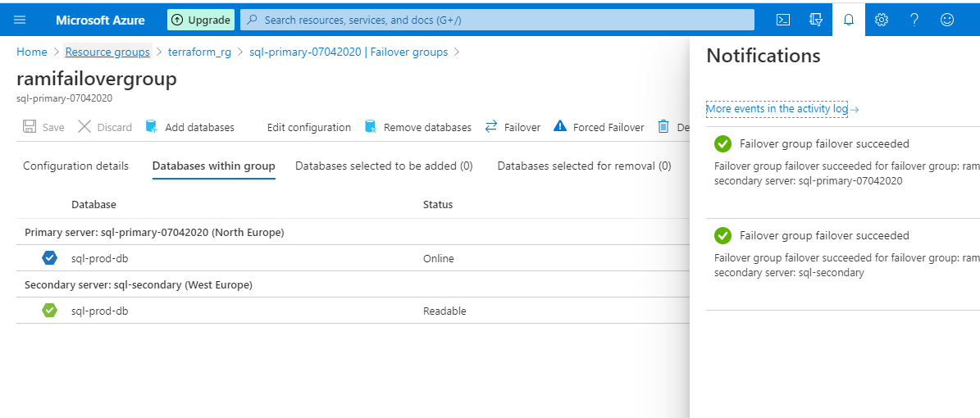Click the Readable status cell
Viewport: 980px width, 418px height.
coord(444,311)
